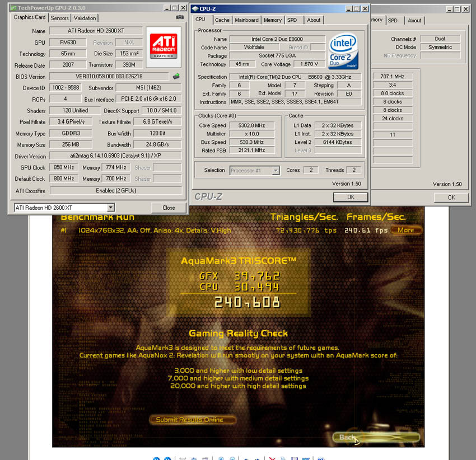Click OK in the front CPU-Z window

pos(351,197)
